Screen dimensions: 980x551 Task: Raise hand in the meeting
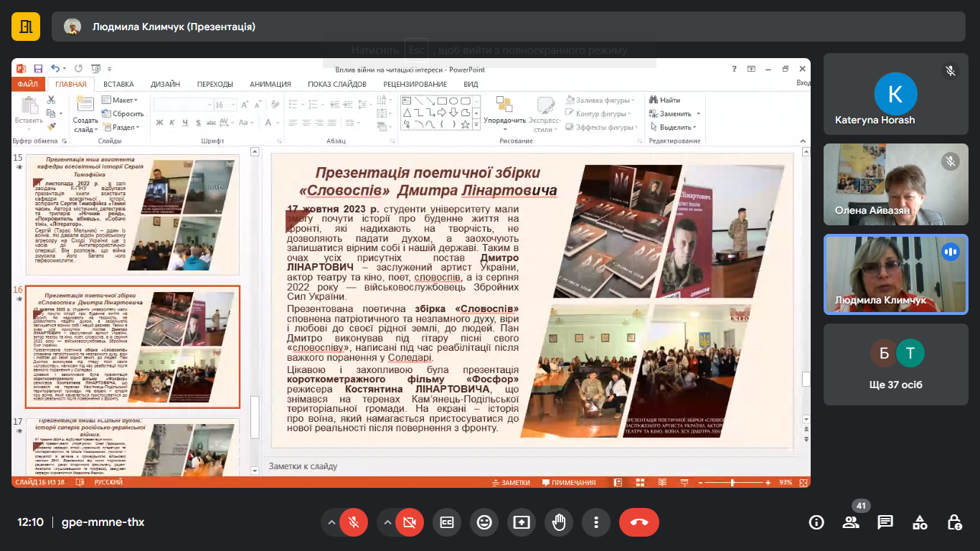pos(559,522)
